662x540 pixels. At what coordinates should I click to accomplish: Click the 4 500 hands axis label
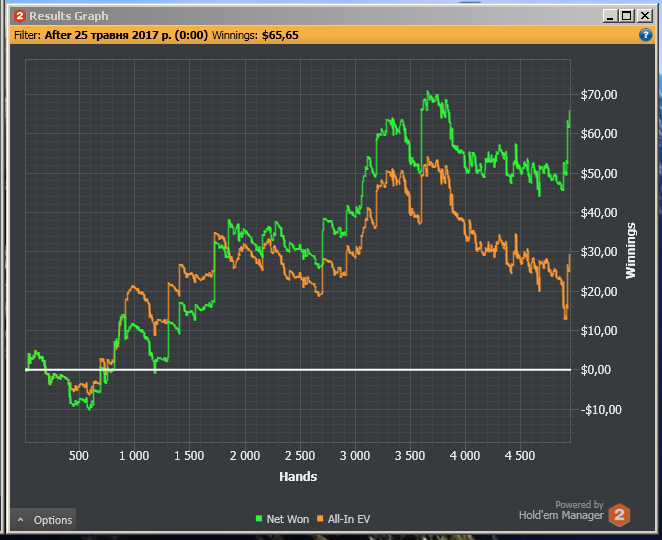(x=520, y=456)
